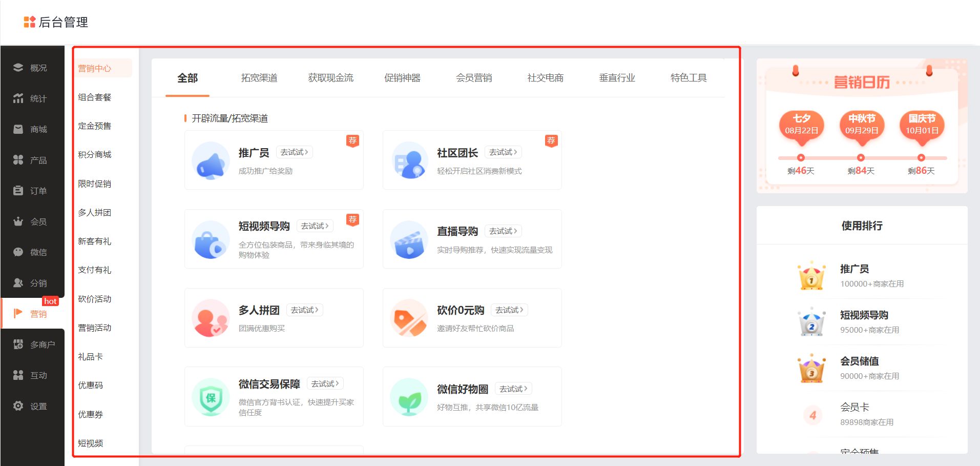980x466 pixels.
Task: Click the 微信好物圈 green sprout icon
Action: click(x=409, y=397)
